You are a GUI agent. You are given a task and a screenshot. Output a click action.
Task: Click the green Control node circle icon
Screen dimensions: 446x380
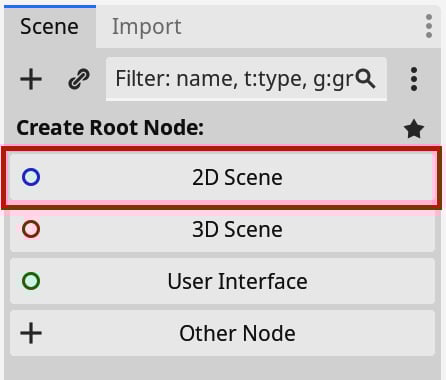pos(31,281)
